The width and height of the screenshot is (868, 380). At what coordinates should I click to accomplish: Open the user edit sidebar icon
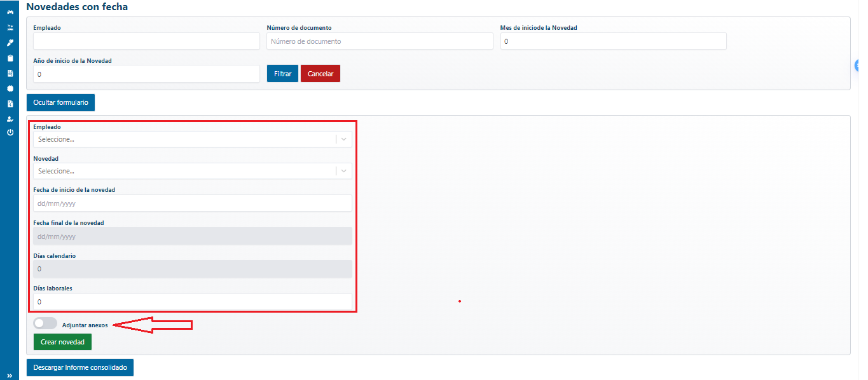[10, 118]
